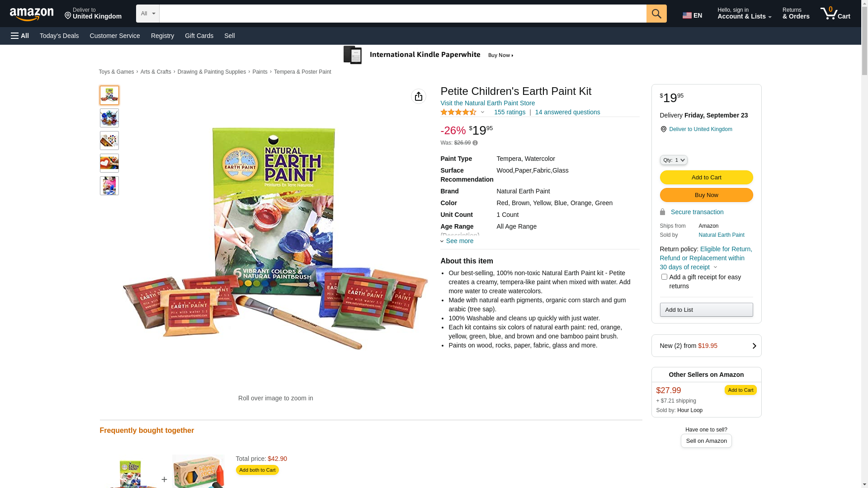868x488 pixels.
Task: Click the search magnifier button
Action: 656,14
